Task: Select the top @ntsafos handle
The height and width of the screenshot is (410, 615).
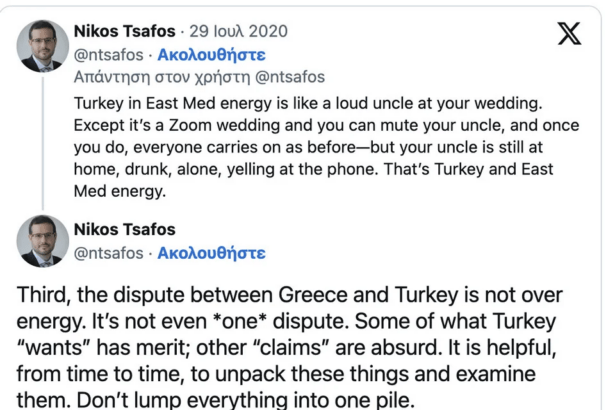Action: tap(109, 54)
